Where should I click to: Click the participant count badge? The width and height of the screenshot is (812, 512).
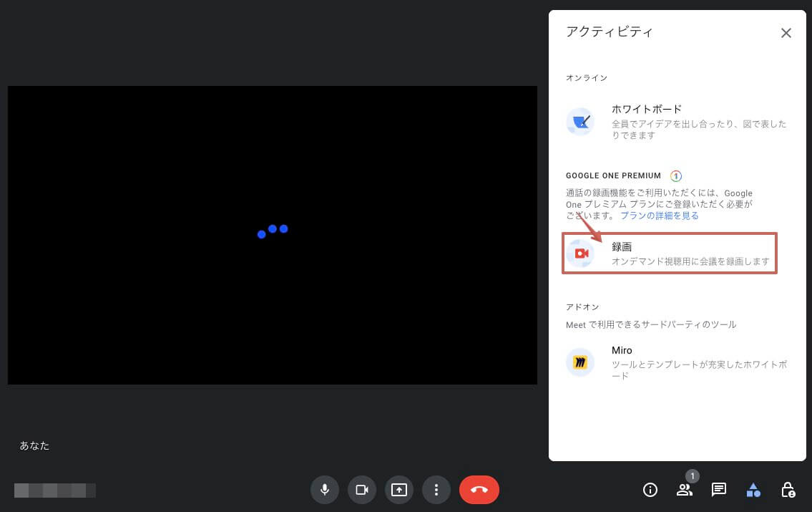pos(693,475)
